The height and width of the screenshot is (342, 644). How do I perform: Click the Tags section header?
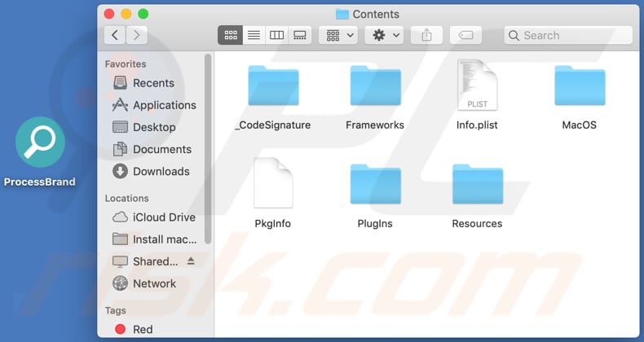pos(116,310)
